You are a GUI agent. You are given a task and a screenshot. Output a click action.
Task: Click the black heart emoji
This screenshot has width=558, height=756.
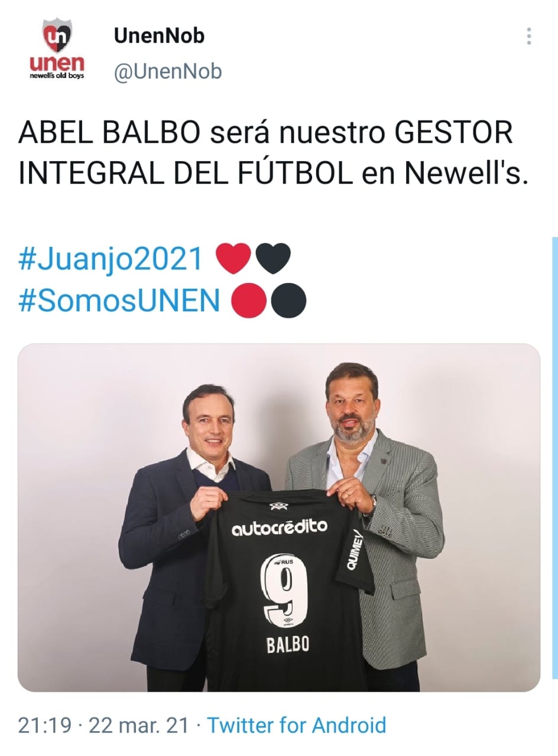[x=273, y=259]
